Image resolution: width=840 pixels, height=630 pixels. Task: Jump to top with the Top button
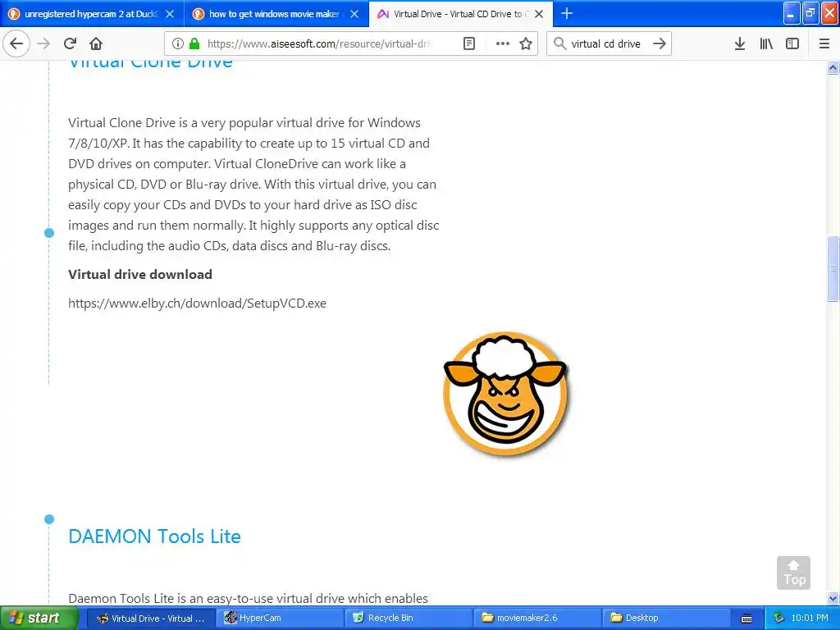(793, 573)
